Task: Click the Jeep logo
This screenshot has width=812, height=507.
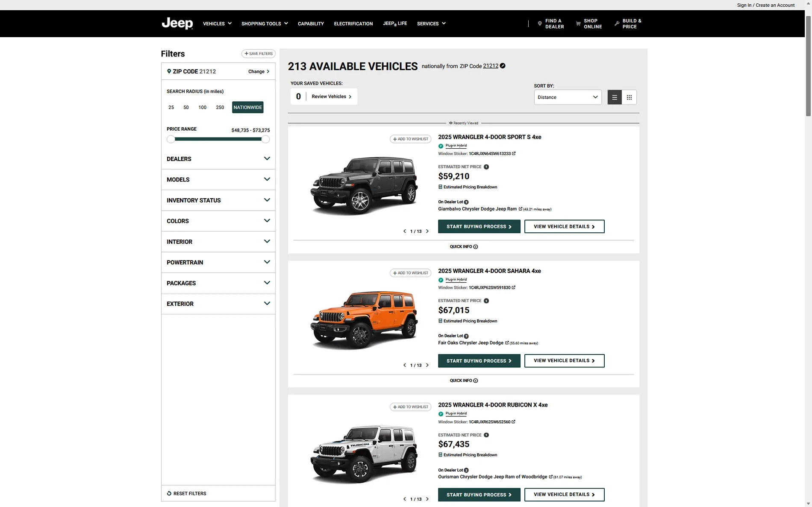Action: pyautogui.click(x=177, y=23)
